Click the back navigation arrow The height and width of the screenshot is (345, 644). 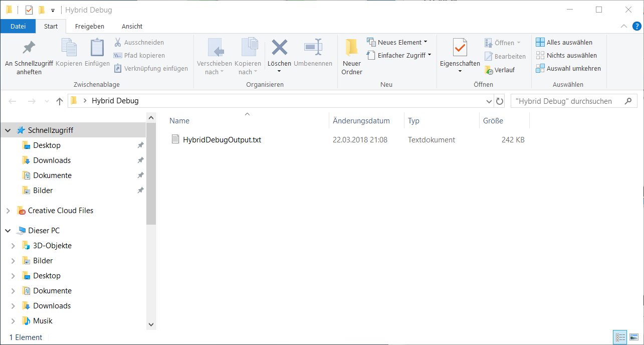pyautogui.click(x=13, y=101)
